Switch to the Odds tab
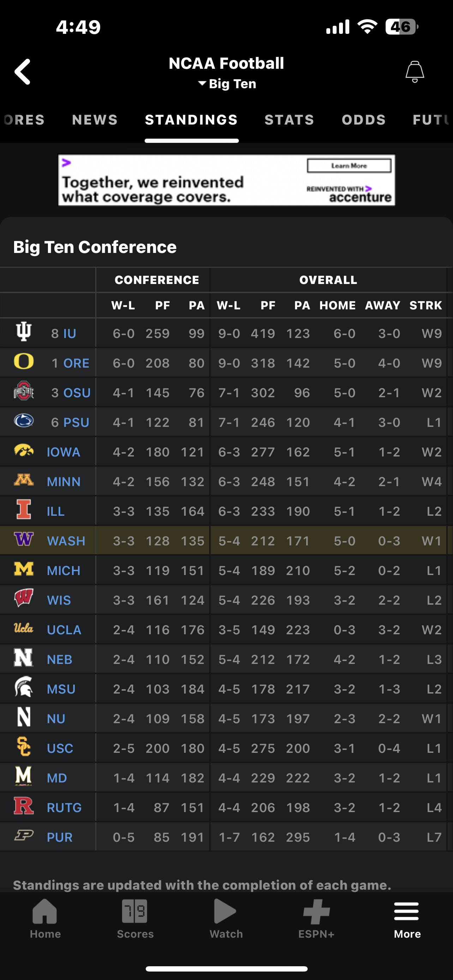 pyautogui.click(x=364, y=120)
